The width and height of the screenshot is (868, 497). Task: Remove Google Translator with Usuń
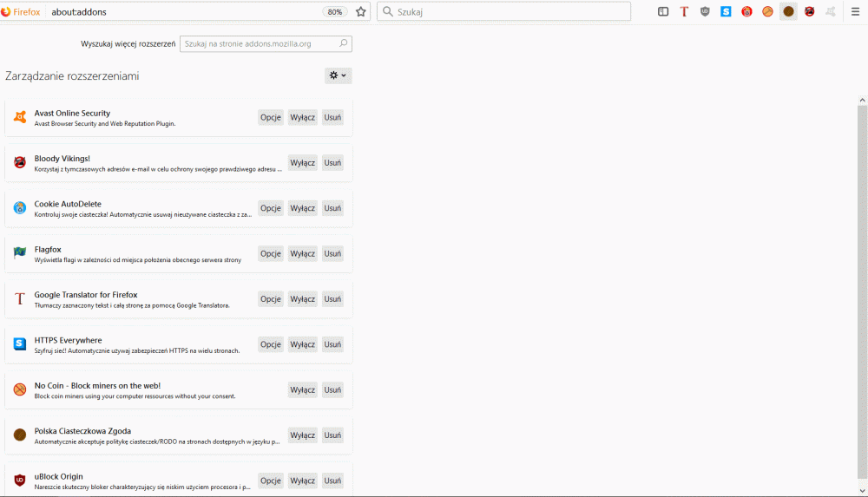tap(332, 299)
